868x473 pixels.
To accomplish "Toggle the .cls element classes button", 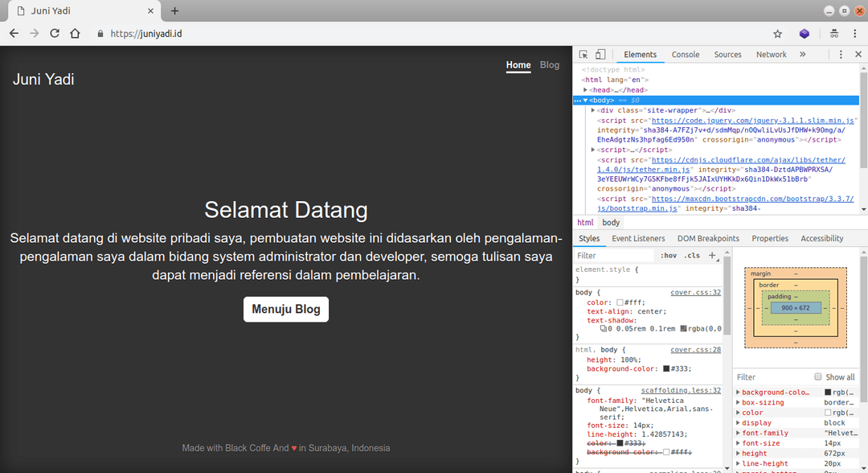I will click(x=691, y=256).
